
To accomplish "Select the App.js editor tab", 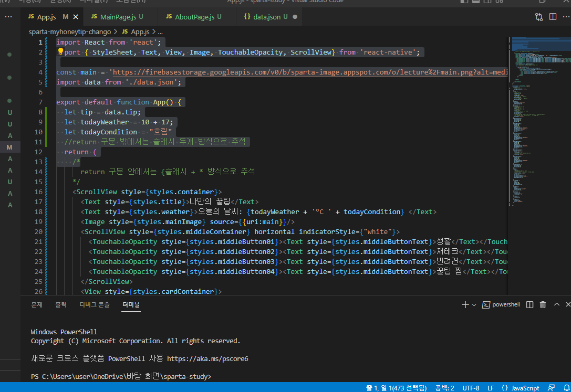I will 46,17.
